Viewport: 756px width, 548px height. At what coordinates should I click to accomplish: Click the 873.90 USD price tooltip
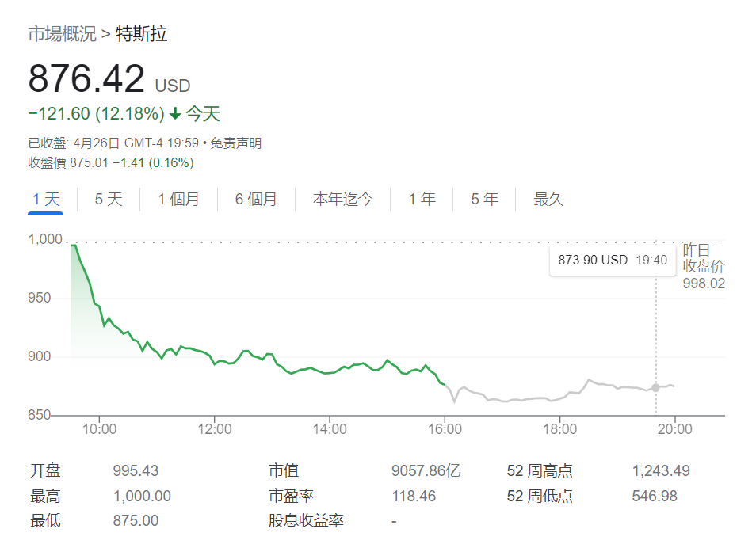pos(609,260)
